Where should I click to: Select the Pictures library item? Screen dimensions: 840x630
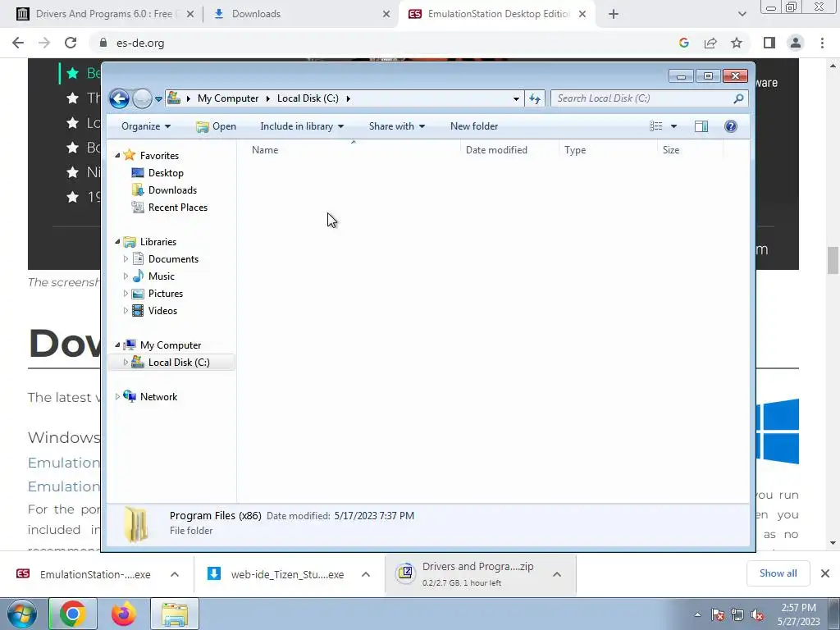(166, 294)
